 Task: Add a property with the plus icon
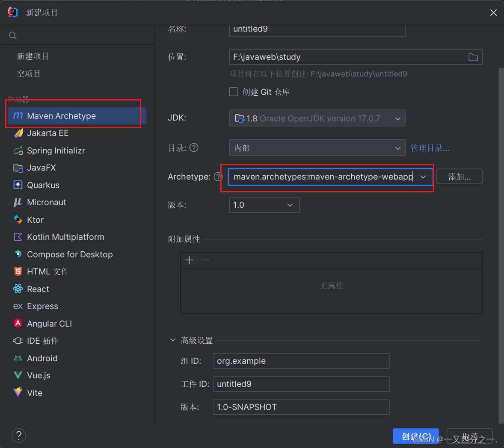click(190, 260)
